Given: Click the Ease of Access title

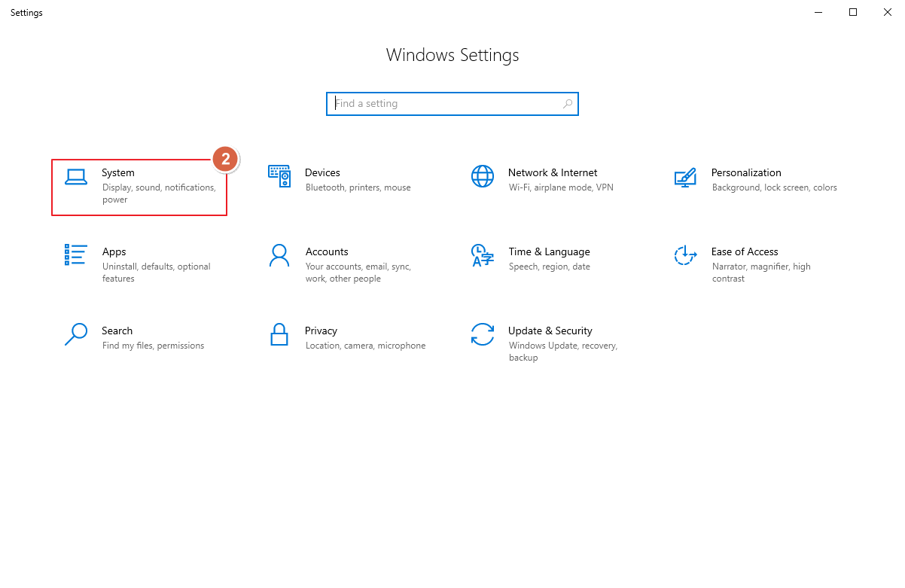Looking at the screenshot, I should pyautogui.click(x=745, y=251).
